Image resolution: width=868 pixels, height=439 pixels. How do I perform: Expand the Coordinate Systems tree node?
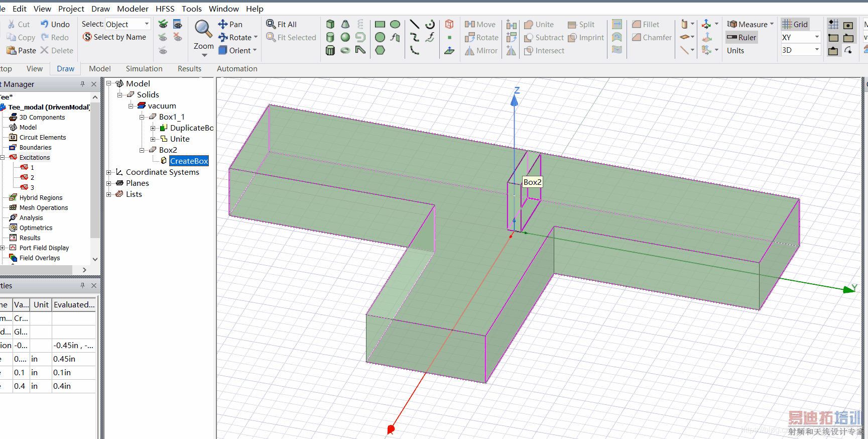click(109, 172)
